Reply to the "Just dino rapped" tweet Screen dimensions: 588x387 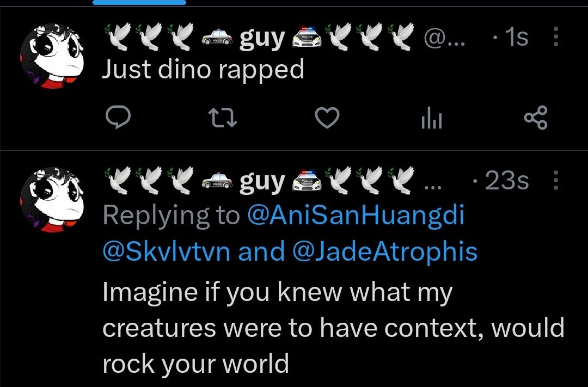pos(118,118)
